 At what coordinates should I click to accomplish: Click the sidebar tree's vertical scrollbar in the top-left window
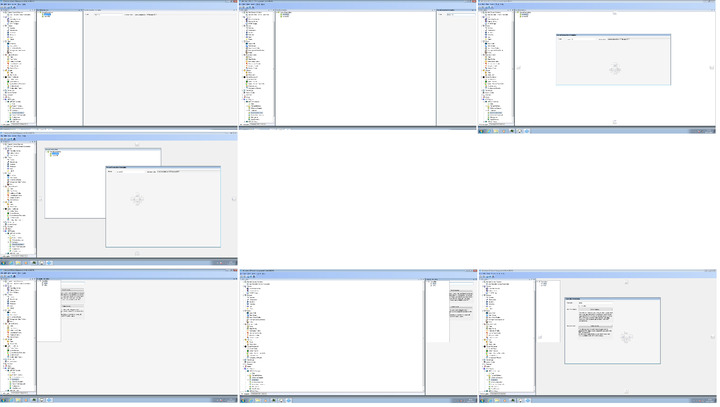[x=35, y=60]
